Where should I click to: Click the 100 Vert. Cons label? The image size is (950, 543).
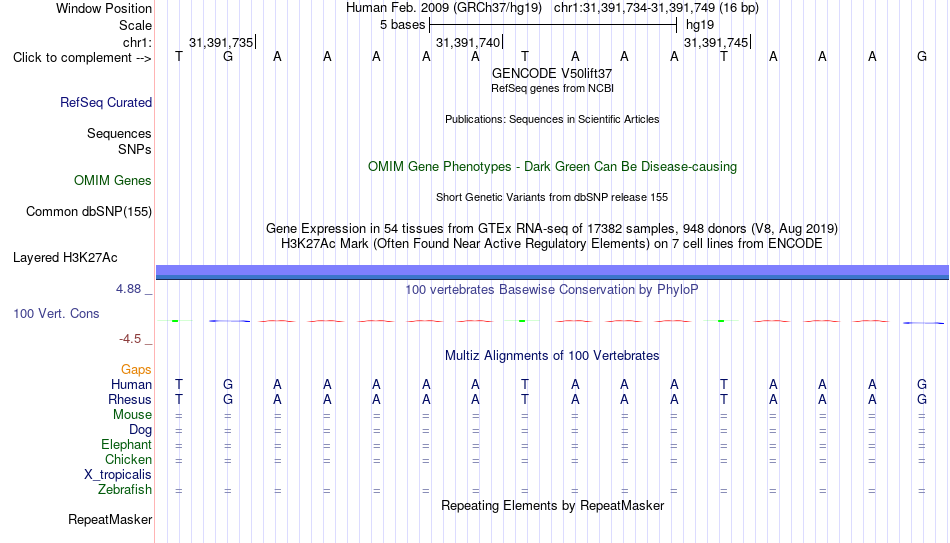tap(56, 313)
